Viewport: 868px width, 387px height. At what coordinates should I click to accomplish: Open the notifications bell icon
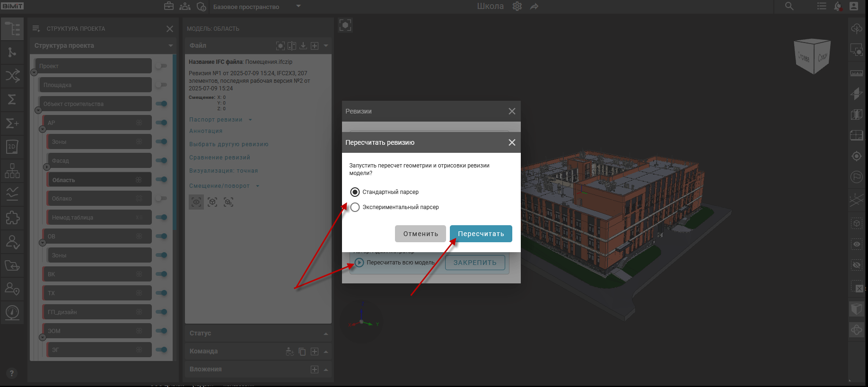tap(838, 6)
